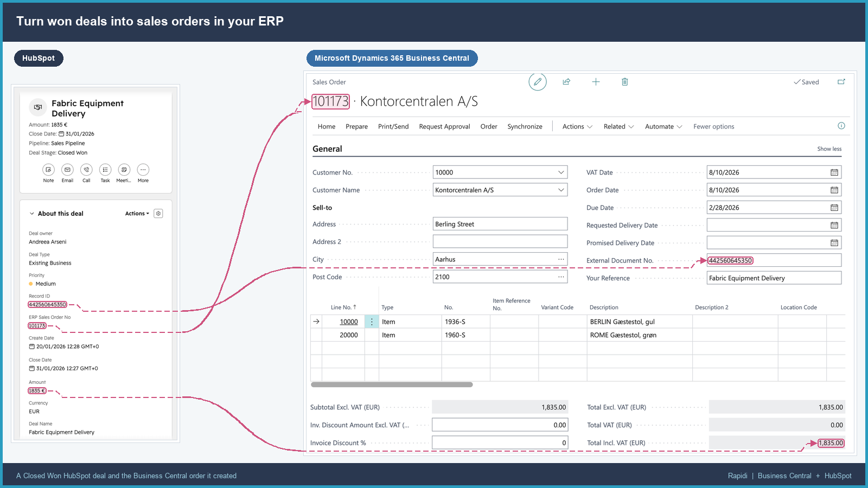Click the Task icon in HubSpot deal
The width and height of the screenshot is (868, 488).
[105, 170]
